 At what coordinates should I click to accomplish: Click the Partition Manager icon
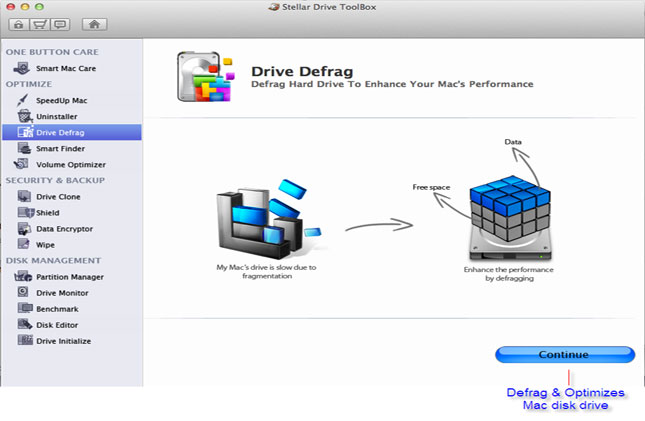23,276
